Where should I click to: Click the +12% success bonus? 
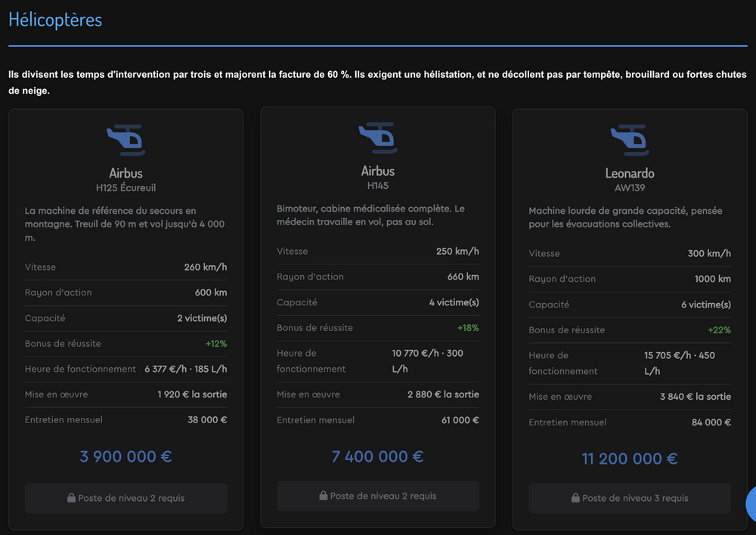(216, 344)
